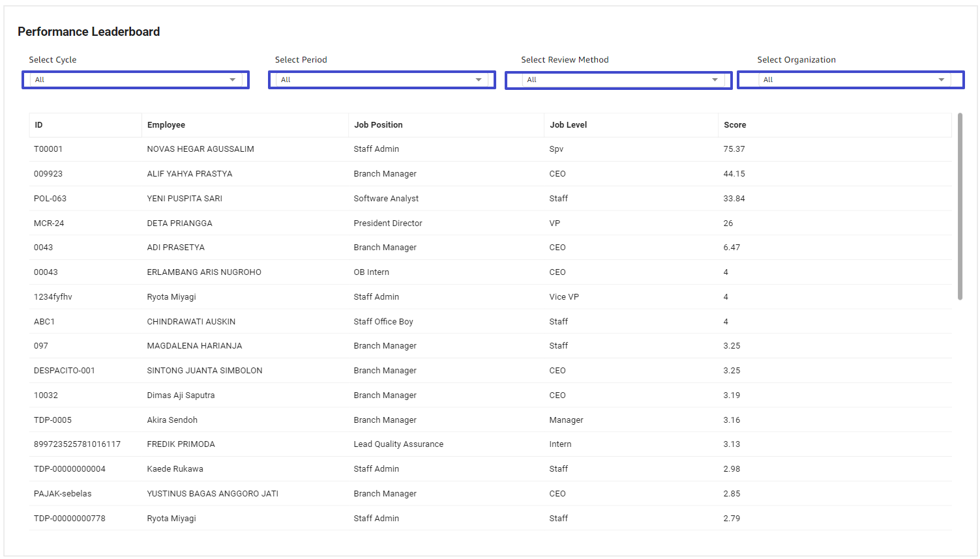Open the Select Cycle dropdown
Image resolution: width=980 pixels, height=559 pixels.
[x=136, y=79]
